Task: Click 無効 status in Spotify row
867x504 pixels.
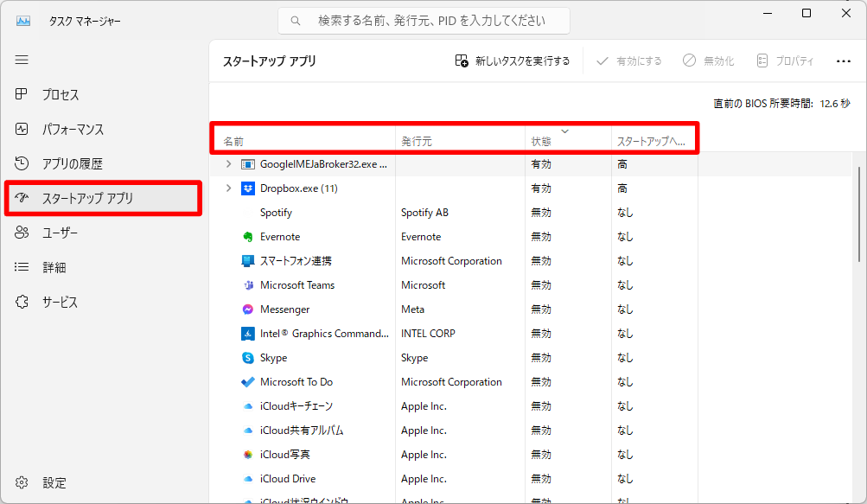Action: pos(541,213)
